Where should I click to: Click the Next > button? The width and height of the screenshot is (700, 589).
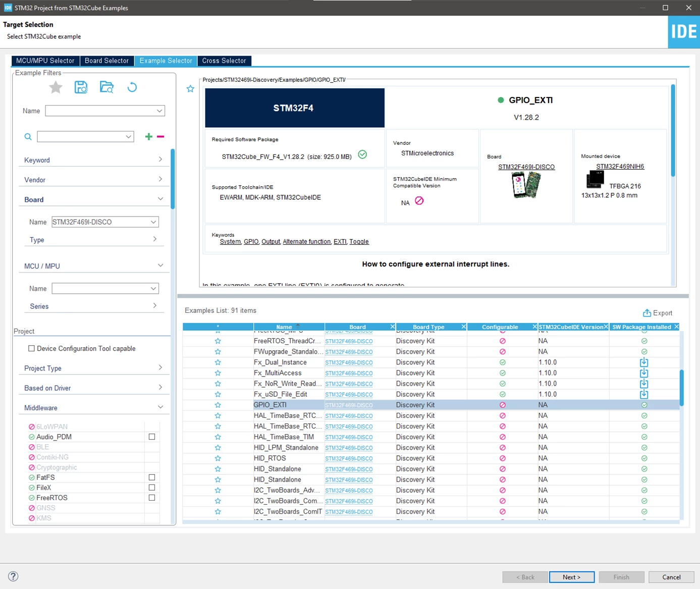572,577
